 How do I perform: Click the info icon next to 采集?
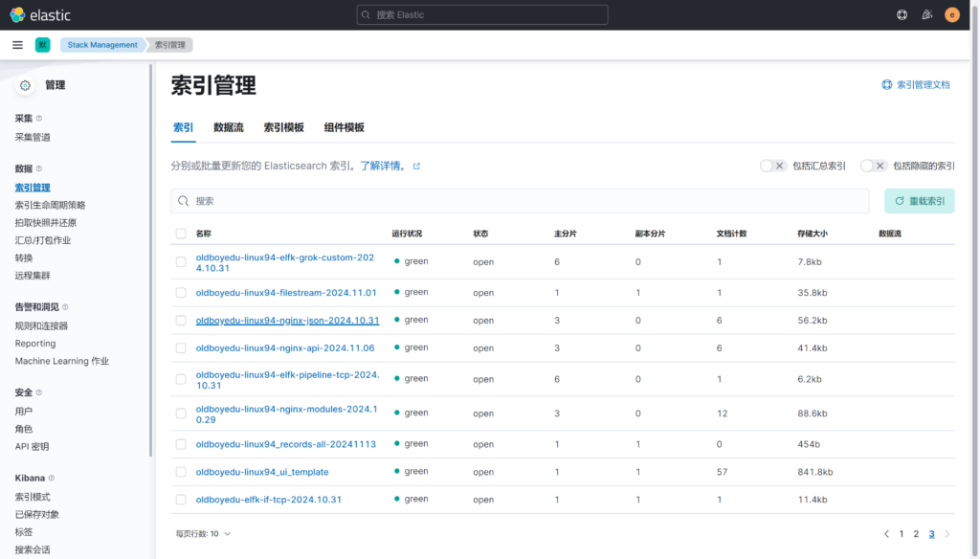point(38,118)
